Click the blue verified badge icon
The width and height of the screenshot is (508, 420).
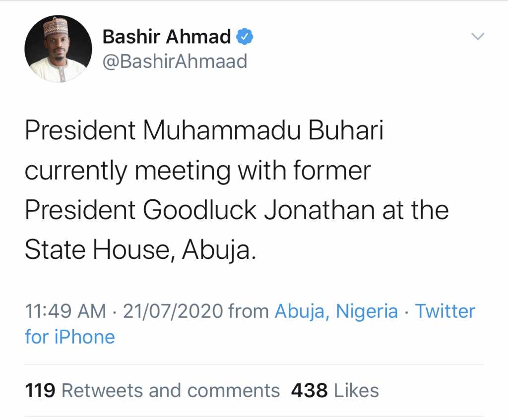pyautogui.click(x=245, y=37)
